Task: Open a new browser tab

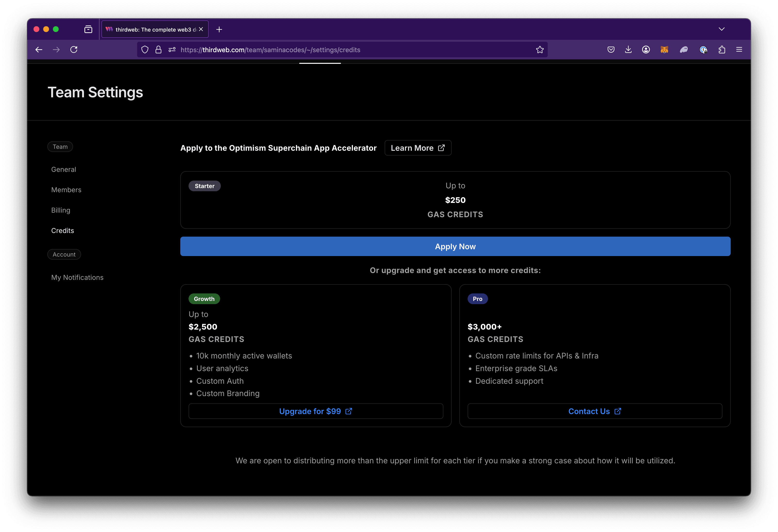Action: [219, 29]
